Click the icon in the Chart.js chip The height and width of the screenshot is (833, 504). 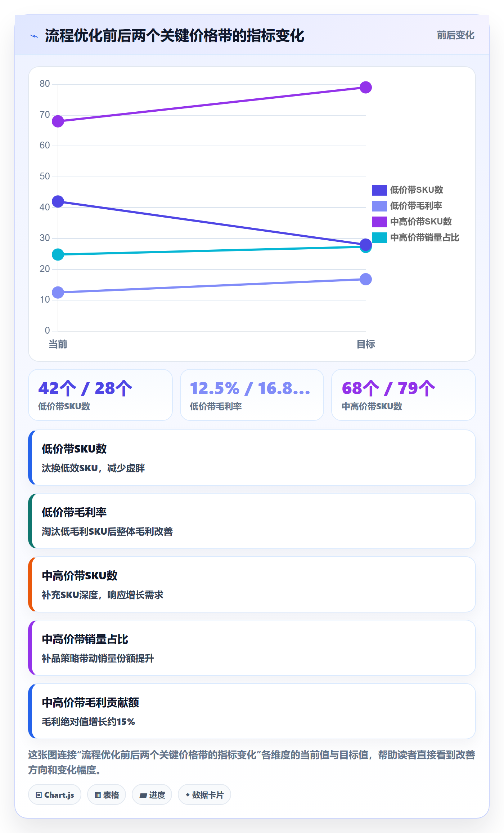39,795
